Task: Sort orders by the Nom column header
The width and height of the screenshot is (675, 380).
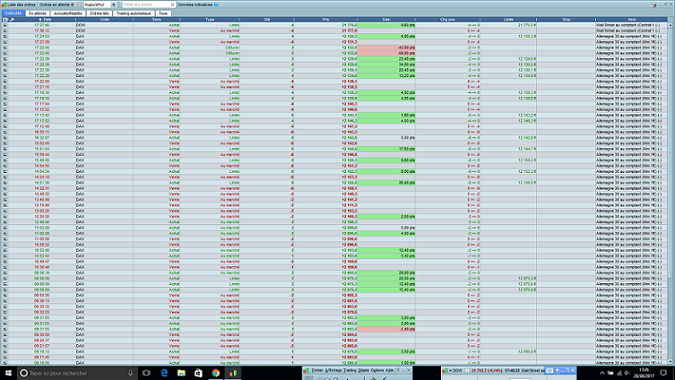Action: [632, 19]
